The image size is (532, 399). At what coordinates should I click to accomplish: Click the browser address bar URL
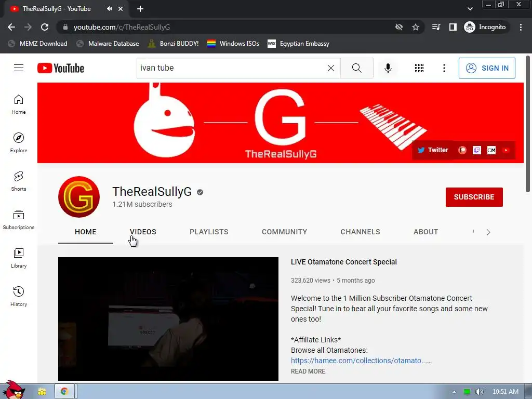(122, 27)
